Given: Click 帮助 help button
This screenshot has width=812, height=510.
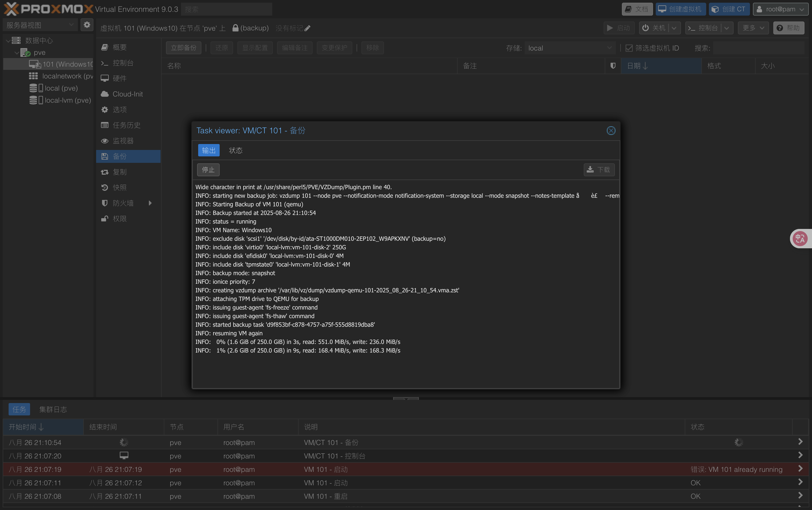Looking at the screenshot, I should [789, 28].
